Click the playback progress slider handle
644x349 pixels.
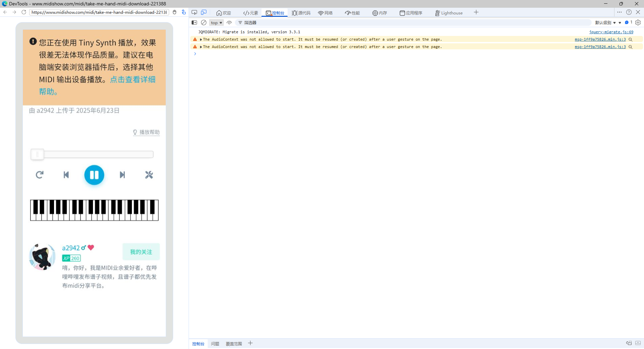(x=37, y=154)
